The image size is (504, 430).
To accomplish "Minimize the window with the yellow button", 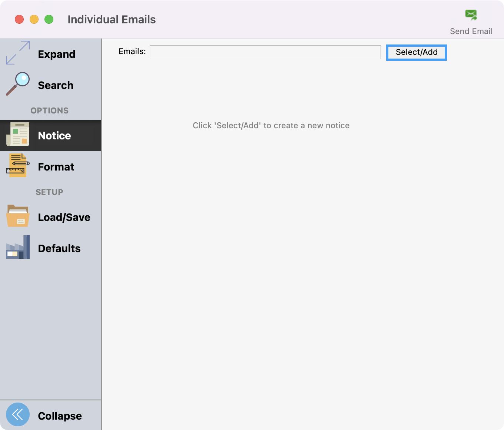I will [x=34, y=19].
